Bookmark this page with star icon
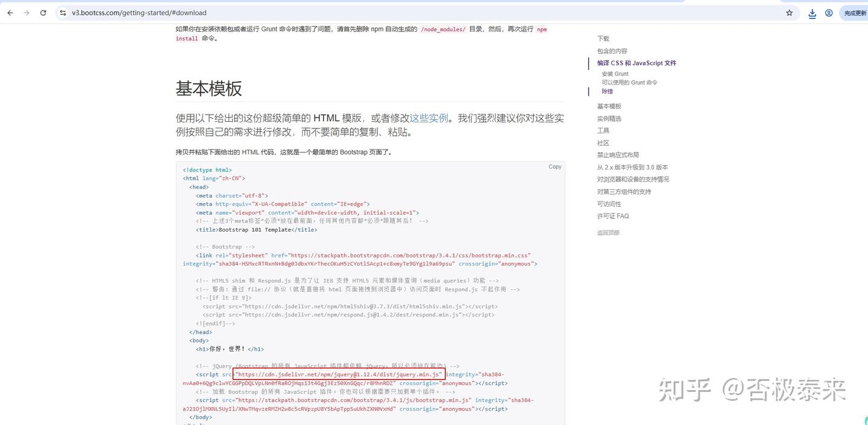The width and height of the screenshot is (868, 425). [x=789, y=13]
